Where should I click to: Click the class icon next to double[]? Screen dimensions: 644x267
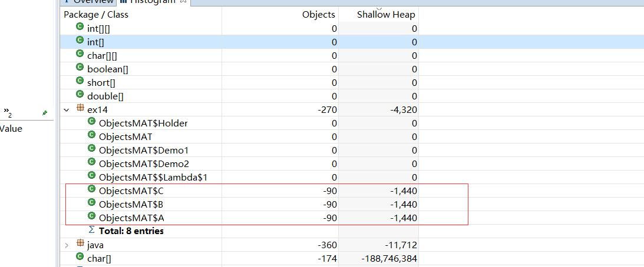point(80,94)
